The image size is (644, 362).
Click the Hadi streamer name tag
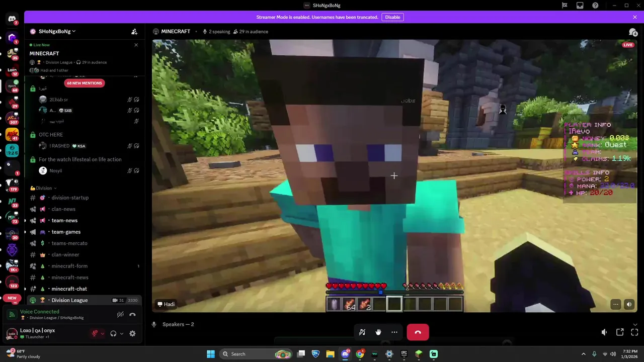pyautogui.click(x=166, y=304)
